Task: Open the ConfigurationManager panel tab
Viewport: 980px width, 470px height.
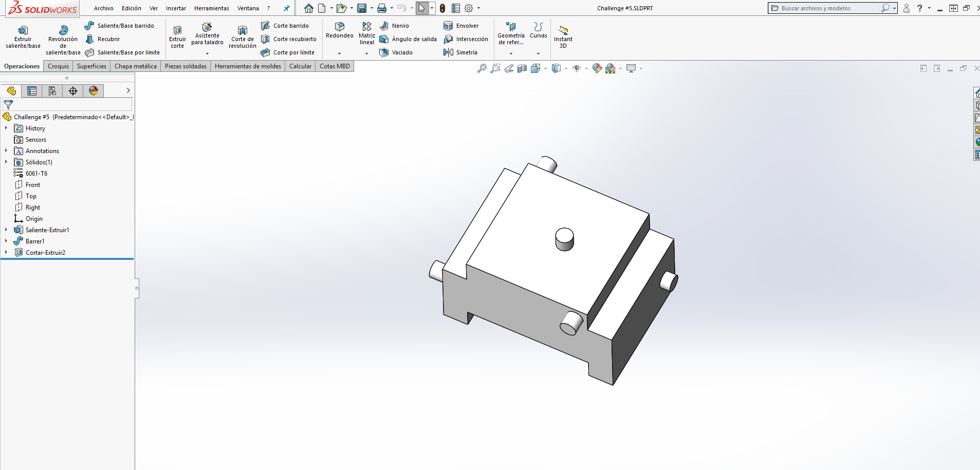Action: [x=52, y=91]
